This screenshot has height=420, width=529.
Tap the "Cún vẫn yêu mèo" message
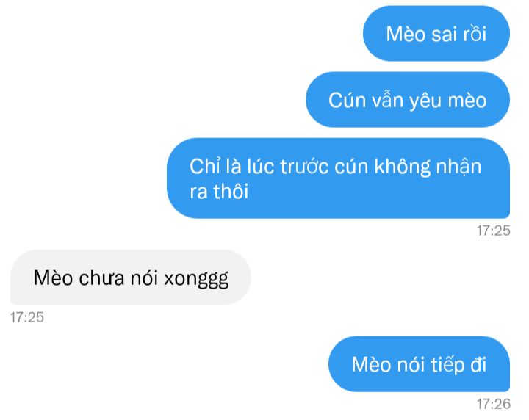pyautogui.click(x=408, y=99)
